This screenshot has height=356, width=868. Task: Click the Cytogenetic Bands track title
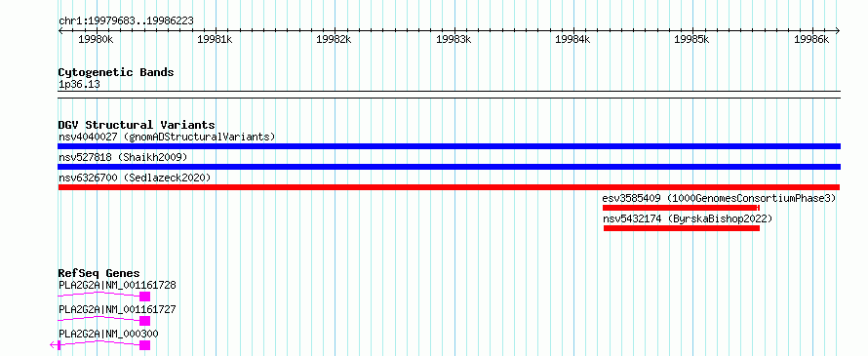coord(116,72)
